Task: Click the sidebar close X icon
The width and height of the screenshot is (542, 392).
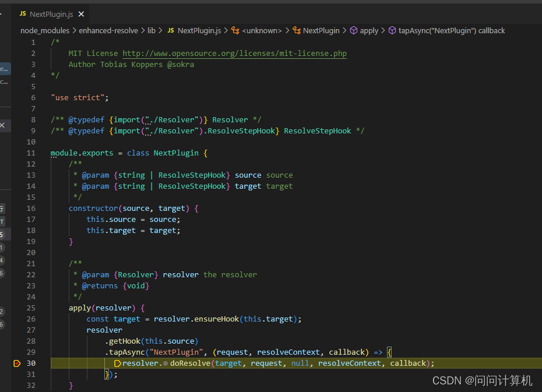Action: pyautogui.click(x=2, y=125)
